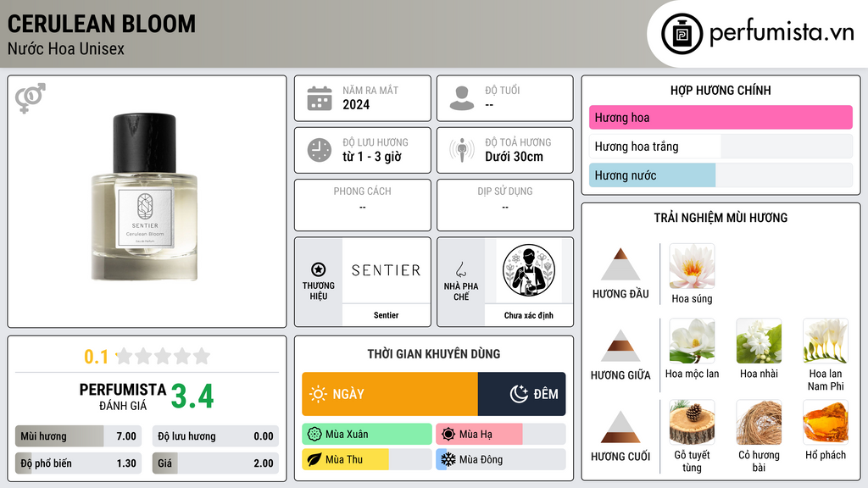Screen dimensions: 868x488
Task: Click the person silhouette icon for Độ tuổi
Action: (462, 98)
